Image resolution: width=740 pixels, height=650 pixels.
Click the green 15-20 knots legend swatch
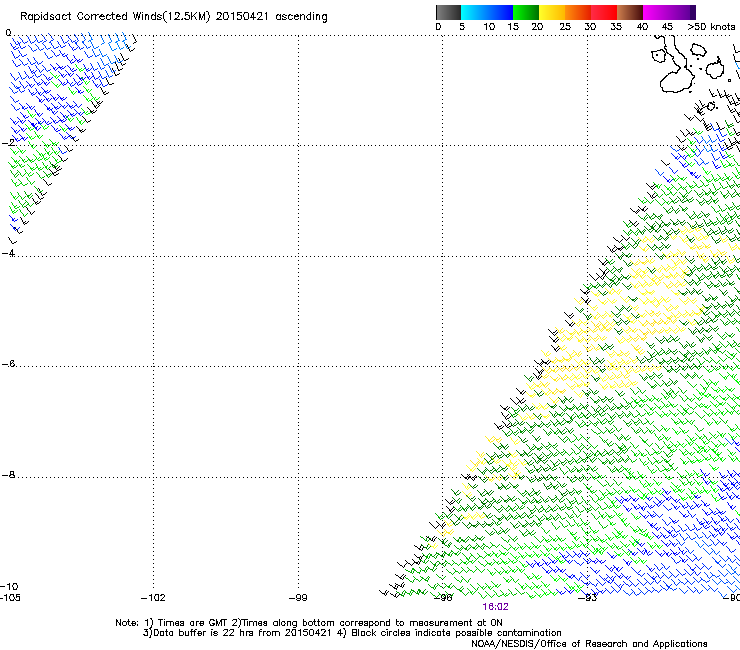point(526,12)
